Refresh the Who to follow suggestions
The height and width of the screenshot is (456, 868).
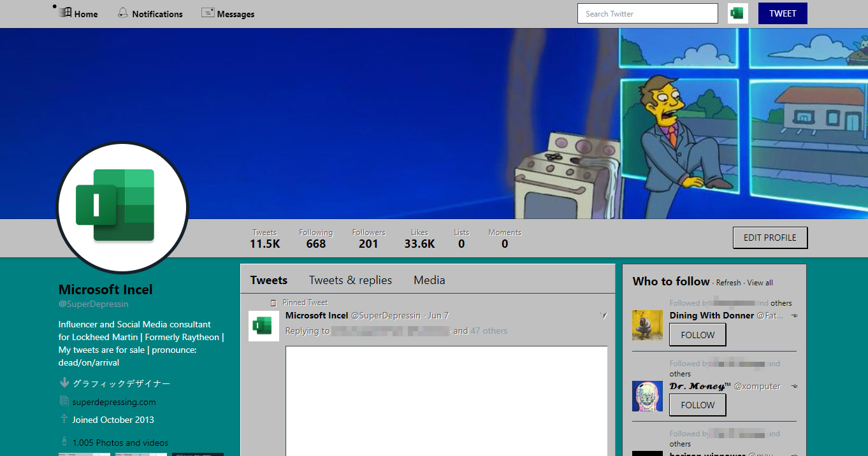point(728,283)
